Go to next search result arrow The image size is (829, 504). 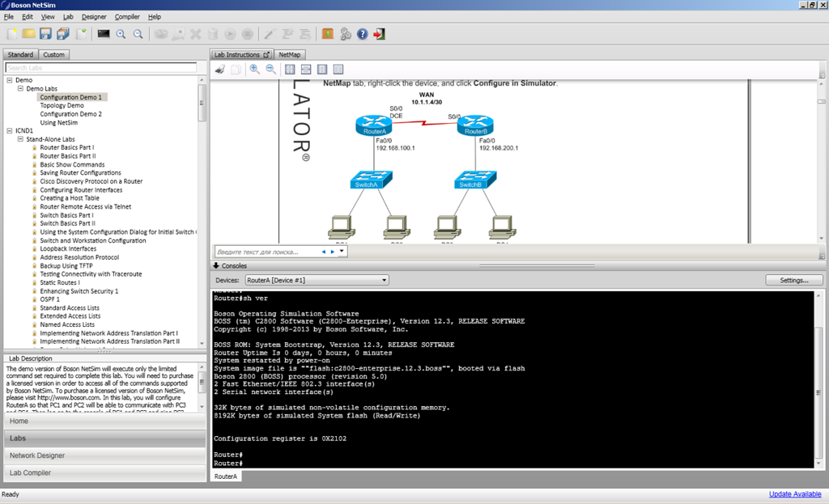[x=333, y=252]
